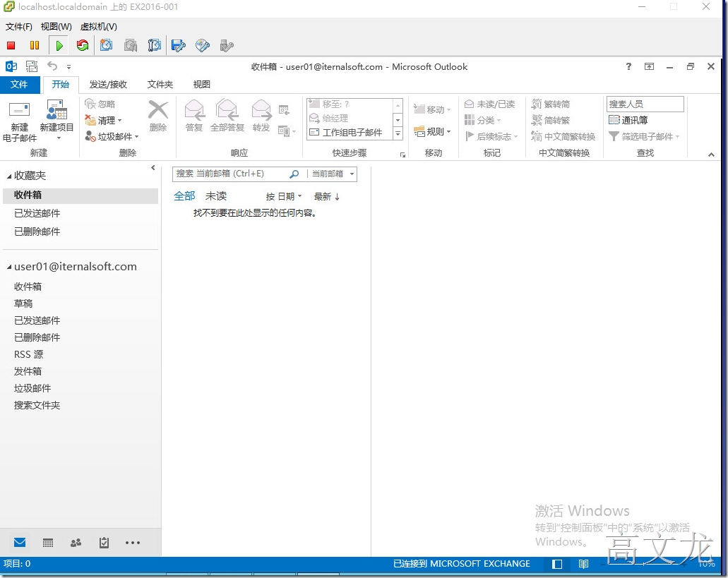Show Unread messages filter

tap(216, 196)
